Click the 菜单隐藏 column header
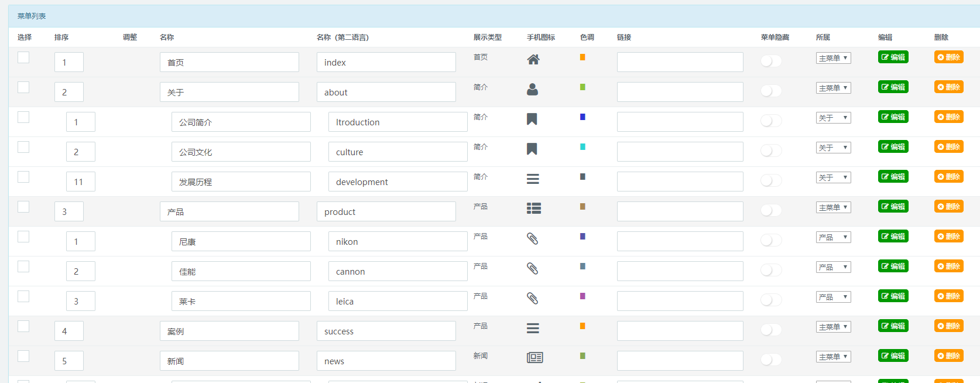980x383 pixels. point(775,37)
